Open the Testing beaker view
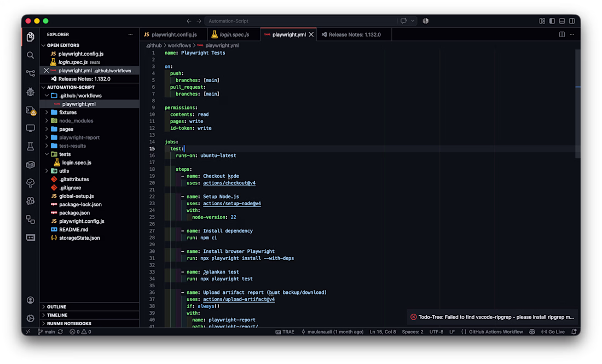This screenshot has width=602, height=364. 30,146
